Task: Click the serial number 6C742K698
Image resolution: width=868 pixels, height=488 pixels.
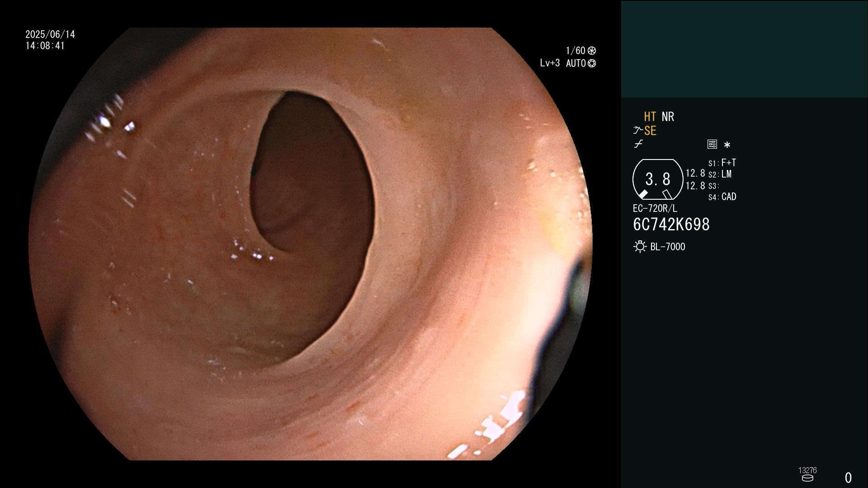Action: [671, 225]
